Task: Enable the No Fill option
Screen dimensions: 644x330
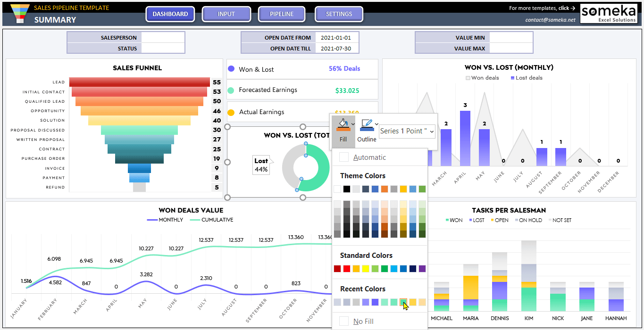Action: [x=343, y=321]
